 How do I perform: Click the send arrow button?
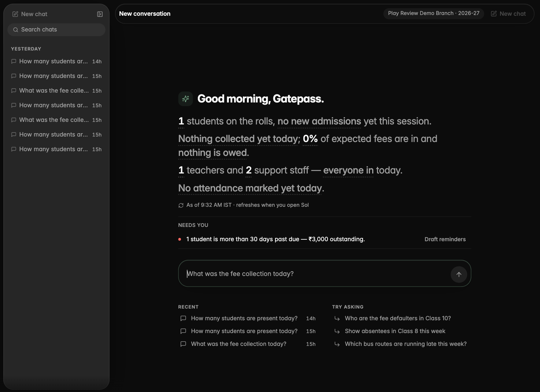click(x=459, y=274)
